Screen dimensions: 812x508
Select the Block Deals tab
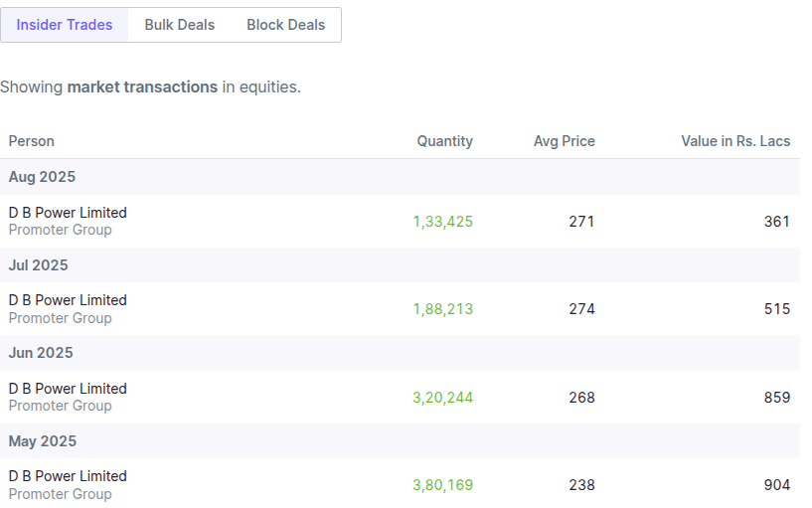point(286,25)
